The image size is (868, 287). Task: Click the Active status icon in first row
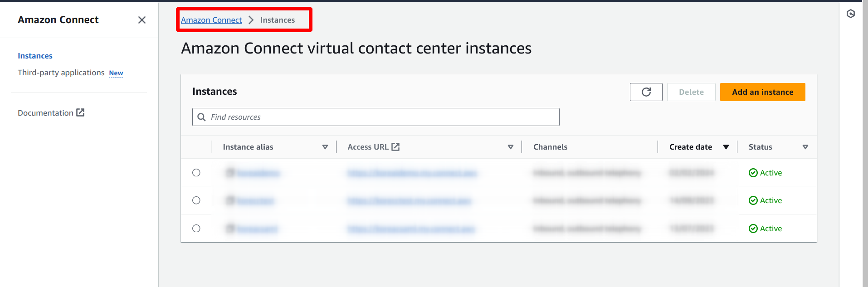point(753,173)
